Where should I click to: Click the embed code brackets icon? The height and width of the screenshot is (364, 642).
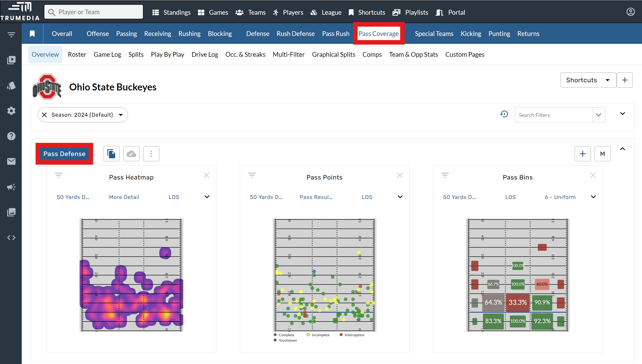(11, 237)
